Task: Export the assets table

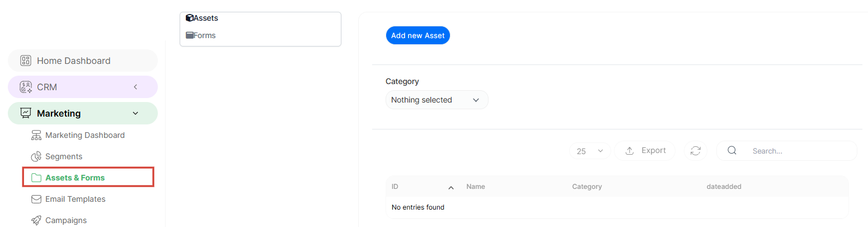Action: [x=645, y=151]
